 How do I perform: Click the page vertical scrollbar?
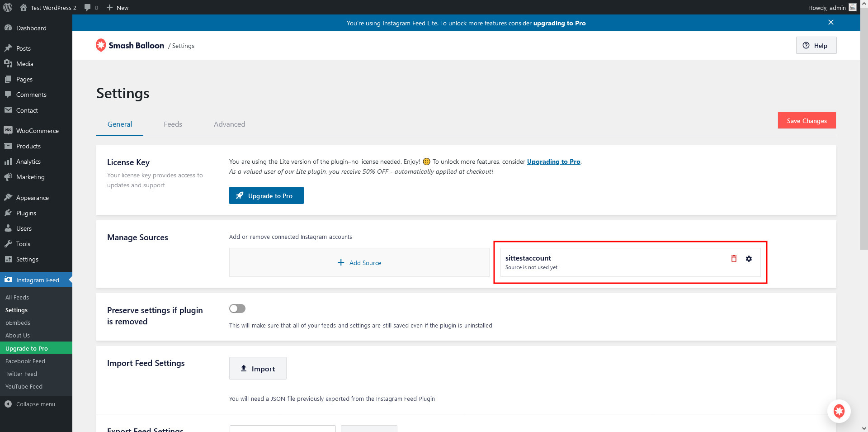click(x=863, y=136)
